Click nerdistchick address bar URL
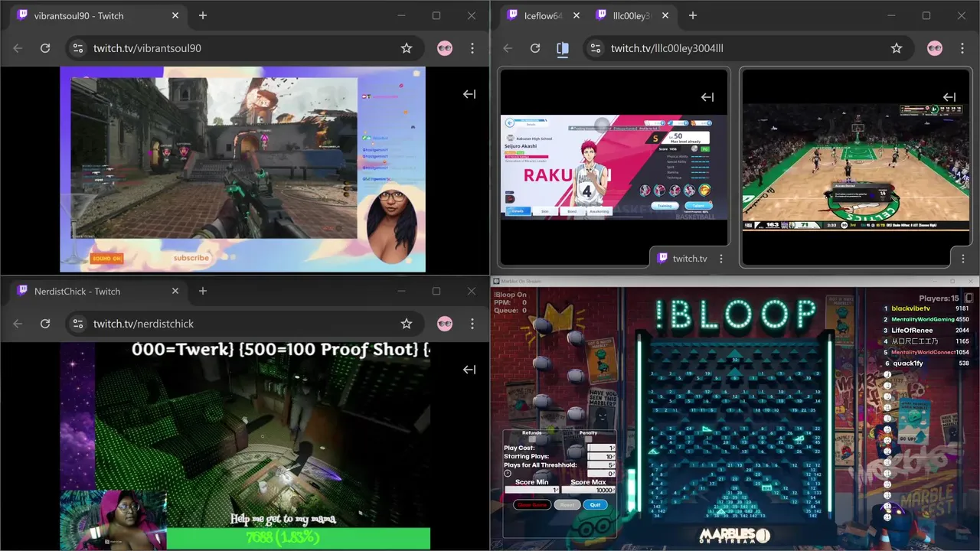Image resolution: width=980 pixels, height=551 pixels. click(143, 324)
